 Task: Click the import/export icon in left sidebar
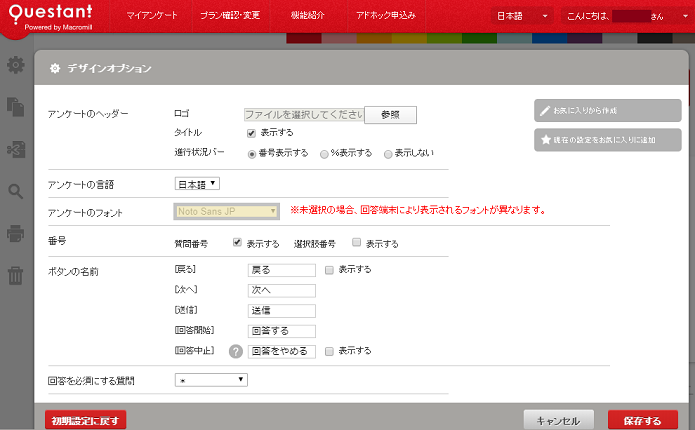pos(15,149)
